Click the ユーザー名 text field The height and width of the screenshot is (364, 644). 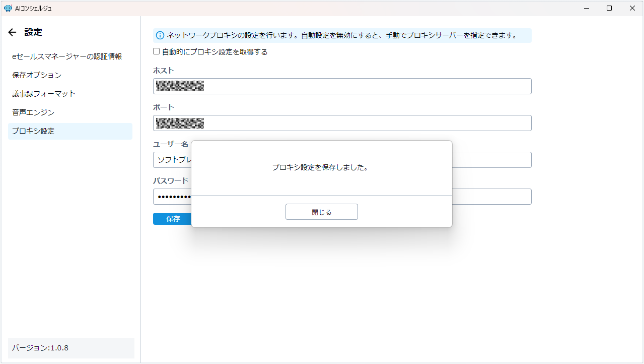pos(491,160)
